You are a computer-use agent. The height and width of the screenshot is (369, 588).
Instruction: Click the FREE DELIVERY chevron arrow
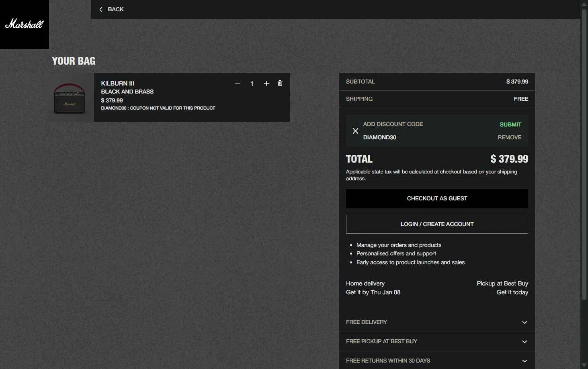click(524, 322)
